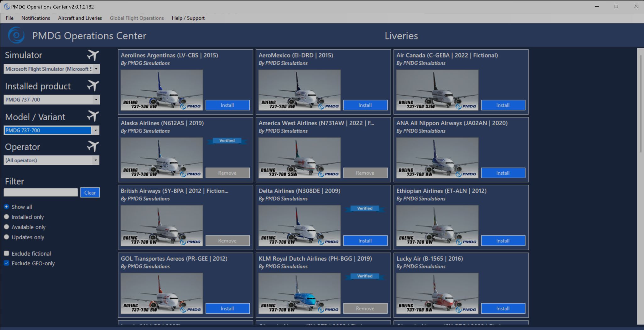
Task: Click the airplane icon beside Installed product
Action: [x=93, y=86]
